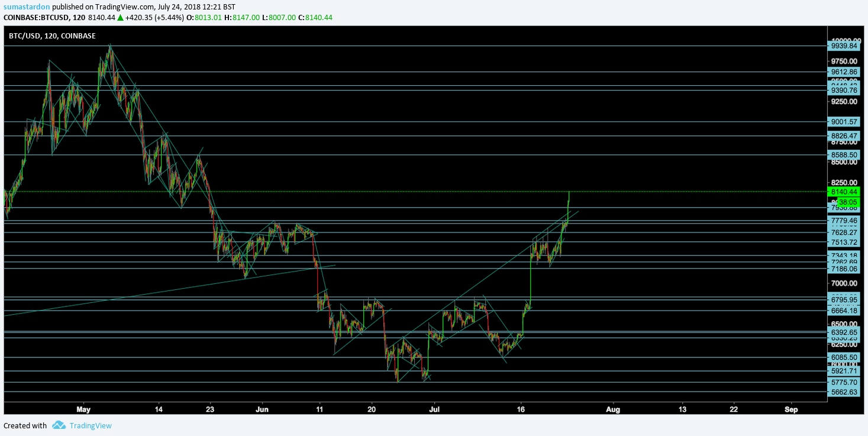Viewport: 868px width, 436px height.
Task: Click the TradingView cloud logo icon in footer
Action: click(x=58, y=425)
